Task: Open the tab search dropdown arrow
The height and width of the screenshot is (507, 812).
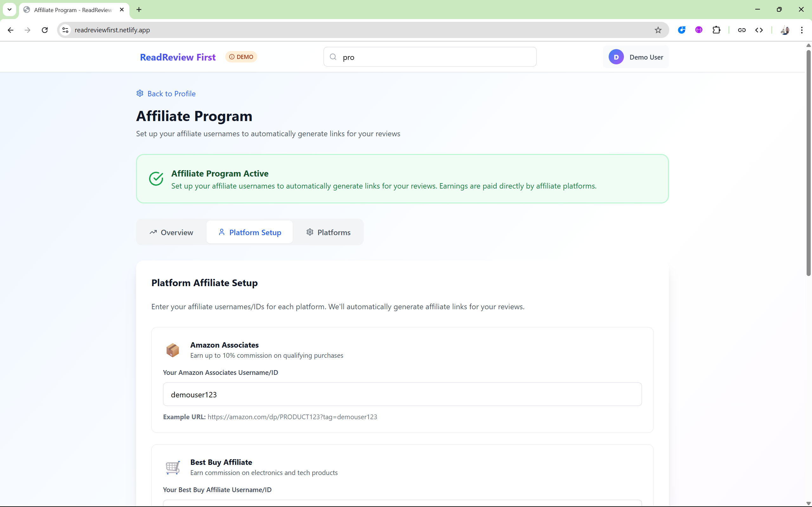Action: pyautogui.click(x=10, y=10)
